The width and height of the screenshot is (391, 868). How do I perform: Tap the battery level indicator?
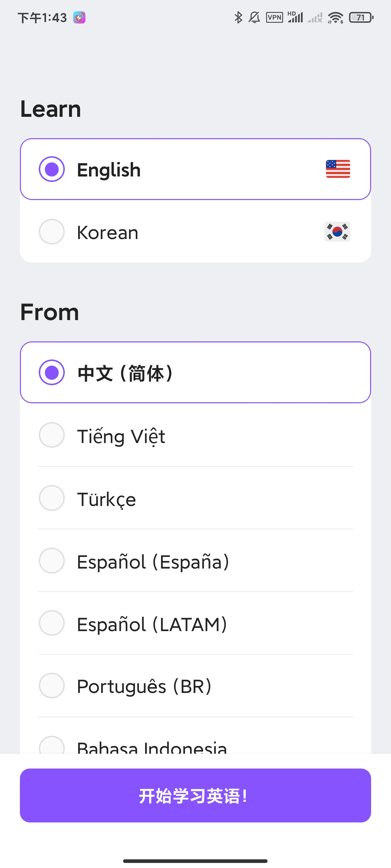click(361, 17)
